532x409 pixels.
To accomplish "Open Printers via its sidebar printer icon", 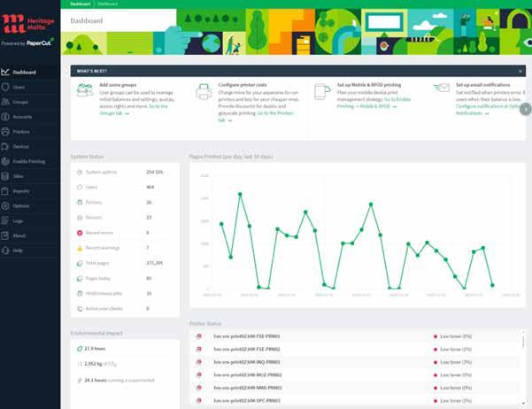I will 5,132.
